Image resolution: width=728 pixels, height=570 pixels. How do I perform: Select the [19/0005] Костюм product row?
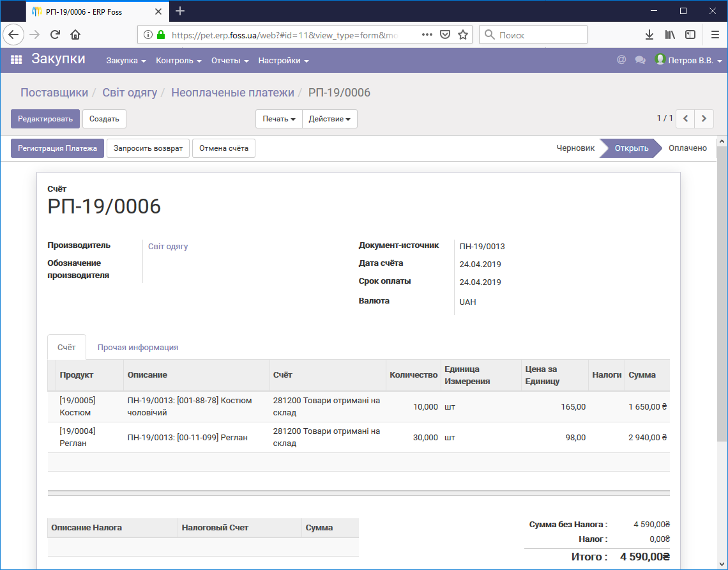click(x=358, y=406)
